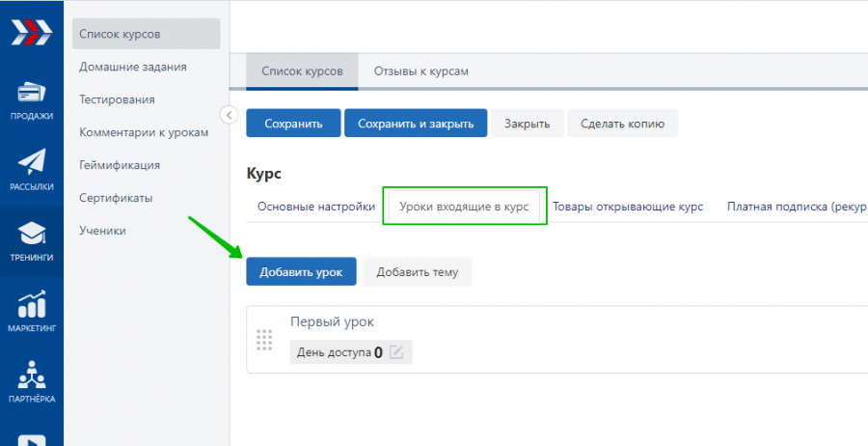Open the Партнёрка section icon
This screenshot has height=446, width=868.
[31, 376]
